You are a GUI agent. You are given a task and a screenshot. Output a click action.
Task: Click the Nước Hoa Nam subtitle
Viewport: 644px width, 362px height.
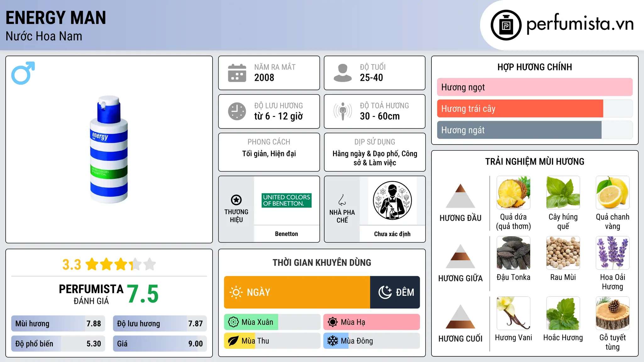coord(44,36)
